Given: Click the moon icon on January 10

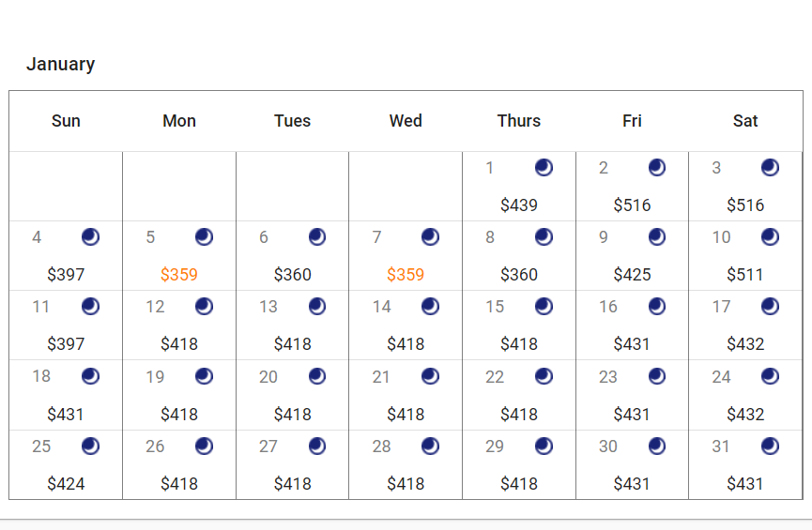Looking at the screenshot, I should tap(770, 236).
